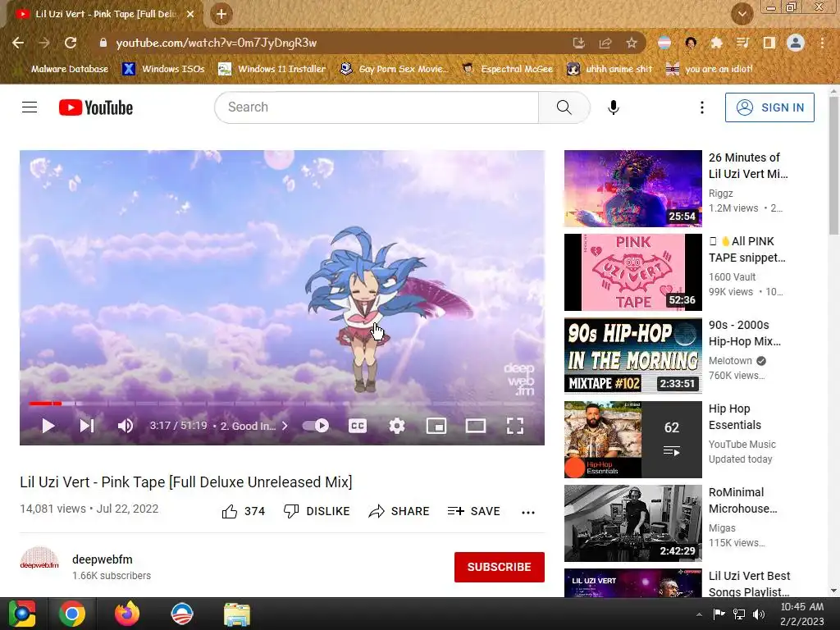Open SHARE options for the video
Viewport: 840px width, 630px height.
[399, 512]
